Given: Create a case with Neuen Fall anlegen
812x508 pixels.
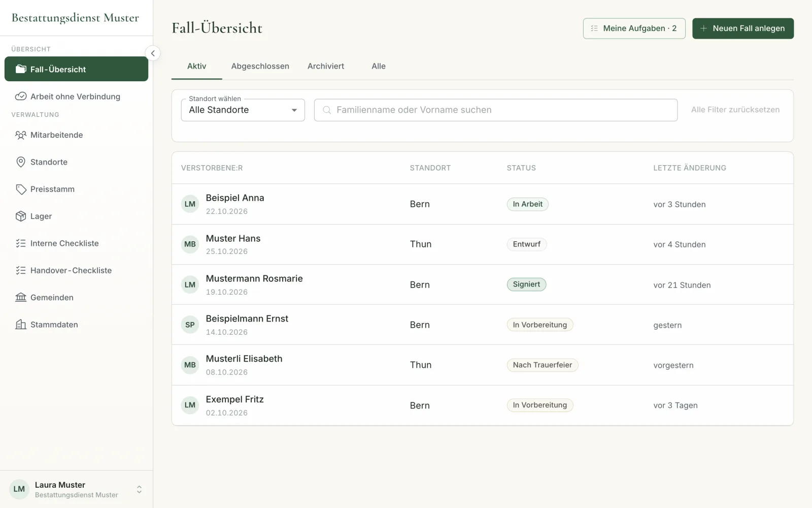Looking at the screenshot, I should click(x=743, y=28).
